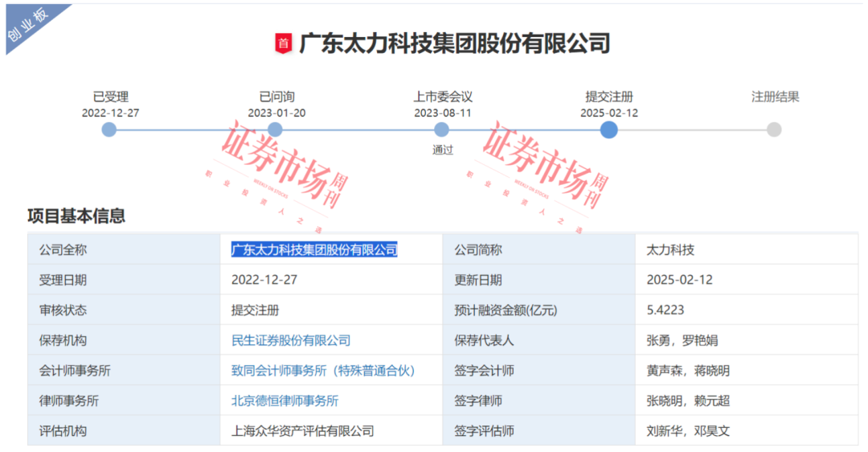The width and height of the screenshot is (868, 452).
Task: Click the 公司全称 label cell
Action: pos(124,250)
